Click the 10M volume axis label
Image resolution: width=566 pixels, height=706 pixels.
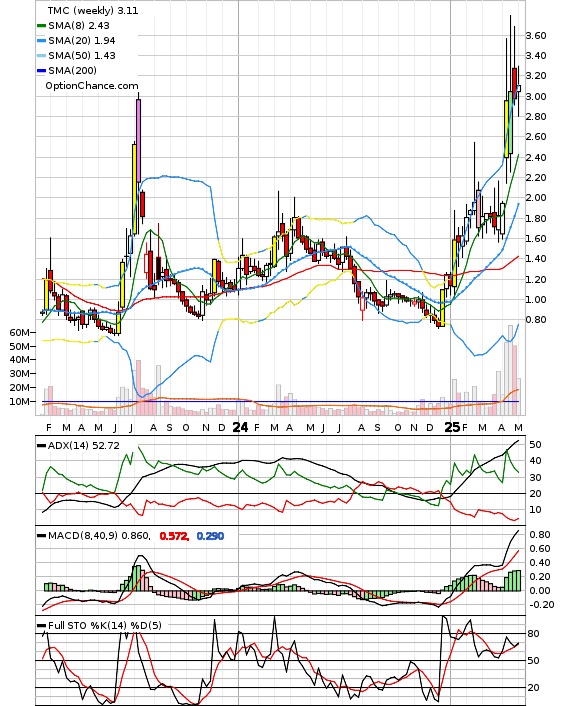[x=20, y=402]
